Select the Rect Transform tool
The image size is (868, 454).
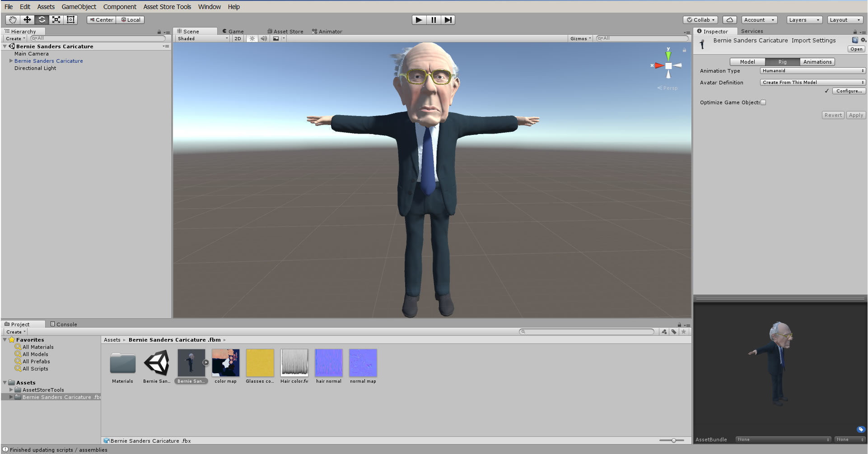[70, 20]
